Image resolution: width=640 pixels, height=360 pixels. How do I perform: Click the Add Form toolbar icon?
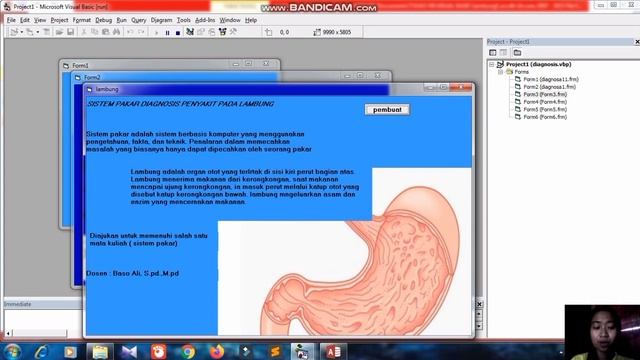click(x=29, y=32)
